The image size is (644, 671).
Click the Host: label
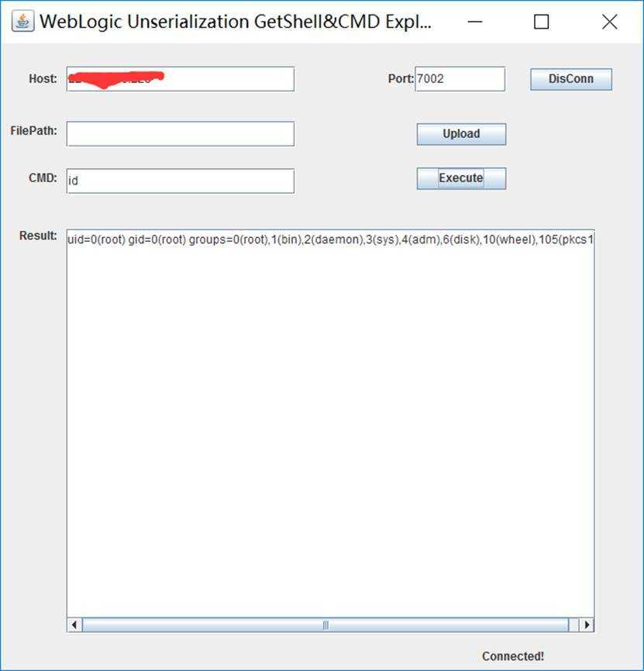pos(43,79)
